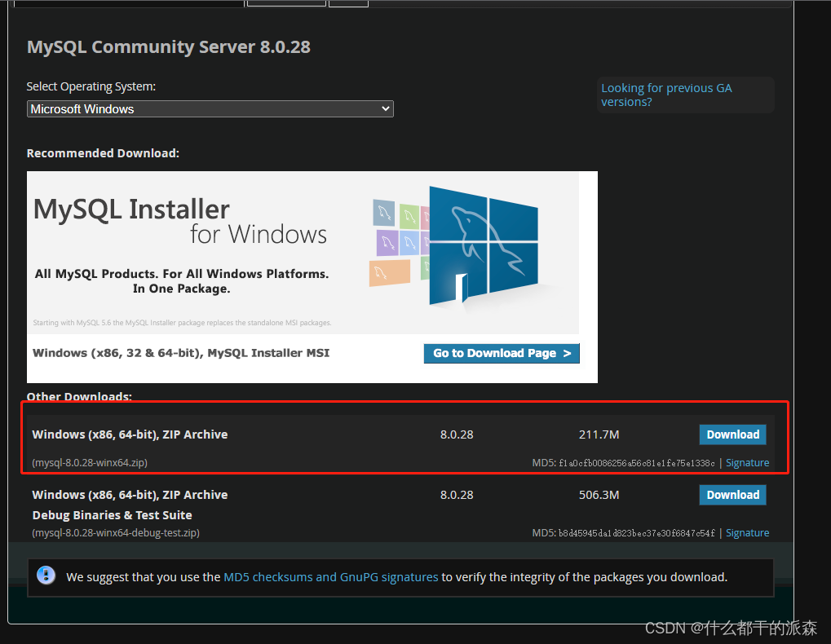Click the MySQL Installer for Windows banner image
The width and height of the screenshot is (831, 644).
click(303, 253)
